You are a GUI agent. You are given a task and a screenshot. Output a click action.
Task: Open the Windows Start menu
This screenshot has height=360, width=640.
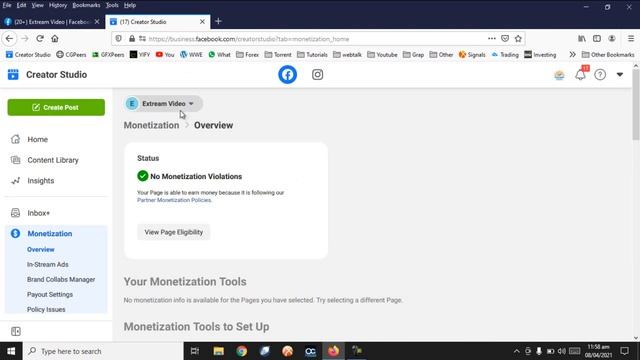11,351
